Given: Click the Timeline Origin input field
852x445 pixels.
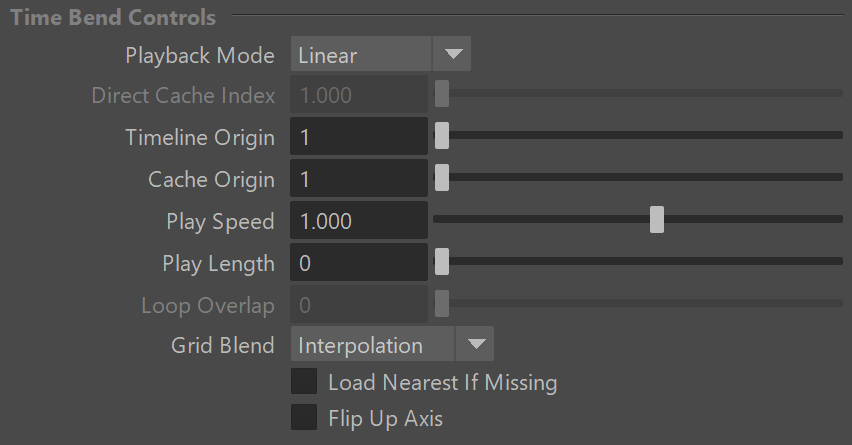Looking at the screenshot, I should pos(359,136).
